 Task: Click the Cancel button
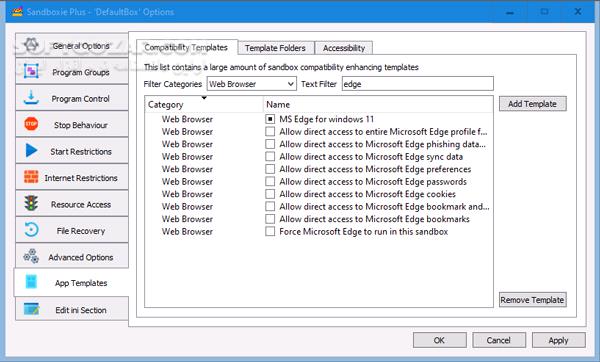pos(499,340)
